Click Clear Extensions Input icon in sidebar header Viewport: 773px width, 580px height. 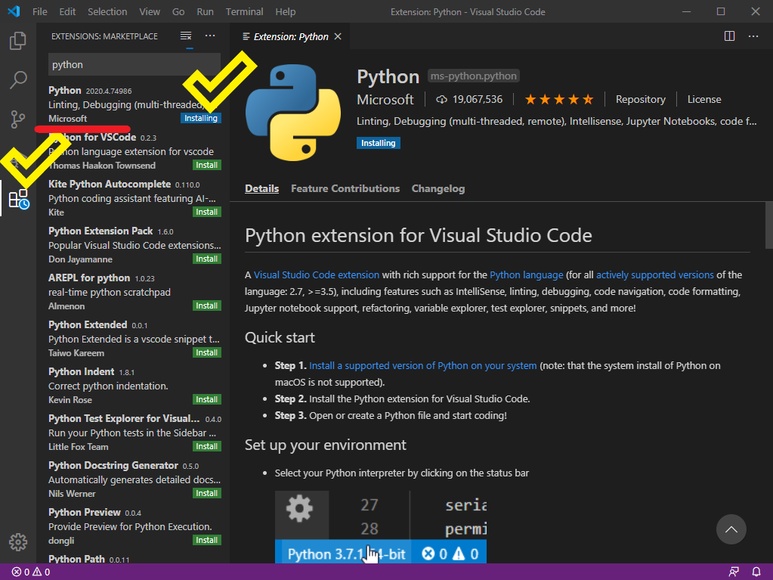(186, 36)
